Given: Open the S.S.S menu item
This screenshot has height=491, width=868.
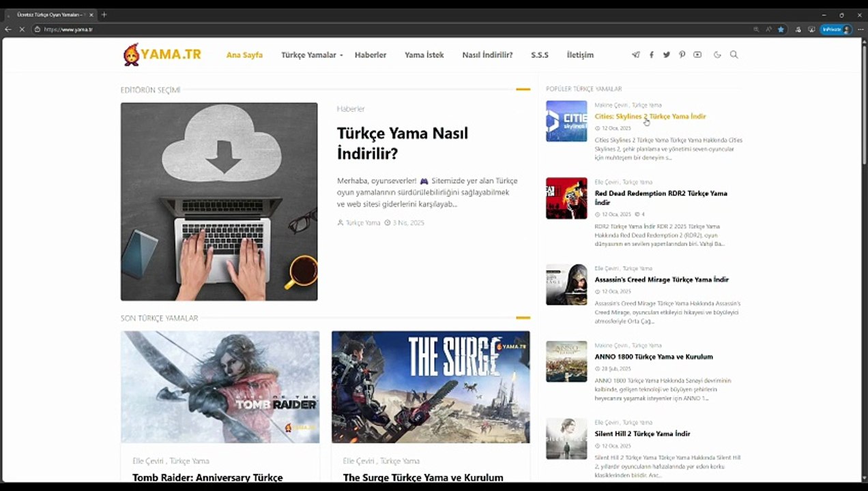Looking at the screenshot, I should click(x=540, y=55).
